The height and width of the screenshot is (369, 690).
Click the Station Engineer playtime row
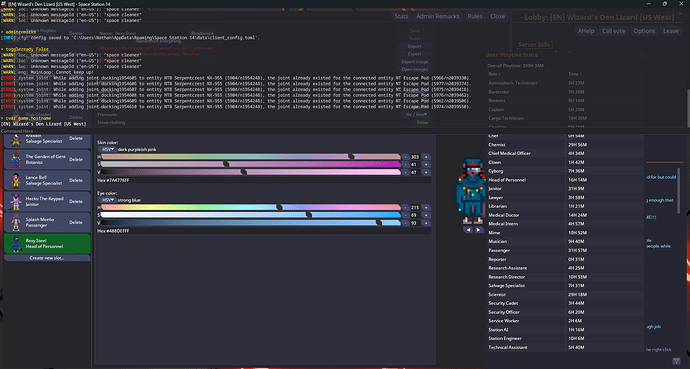coord(565,338)
